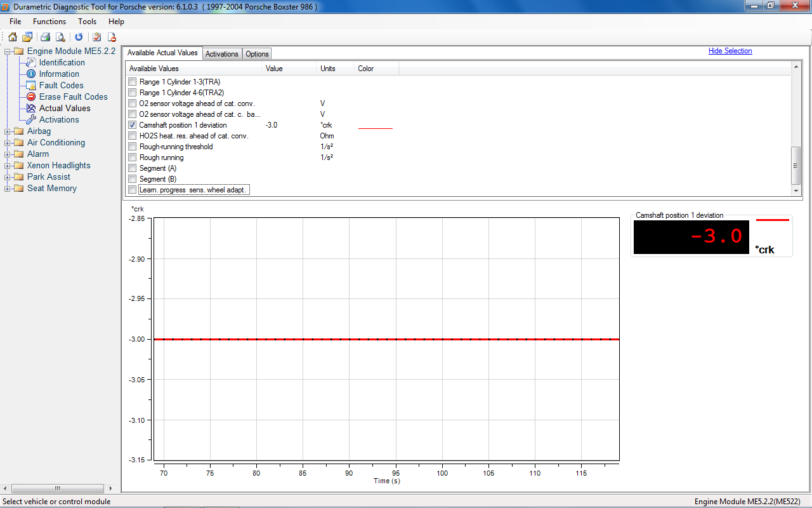This screenshot has height=508, width=812.
Task: Check the Rough-running threshold box
Action: (x=132, y=147)
